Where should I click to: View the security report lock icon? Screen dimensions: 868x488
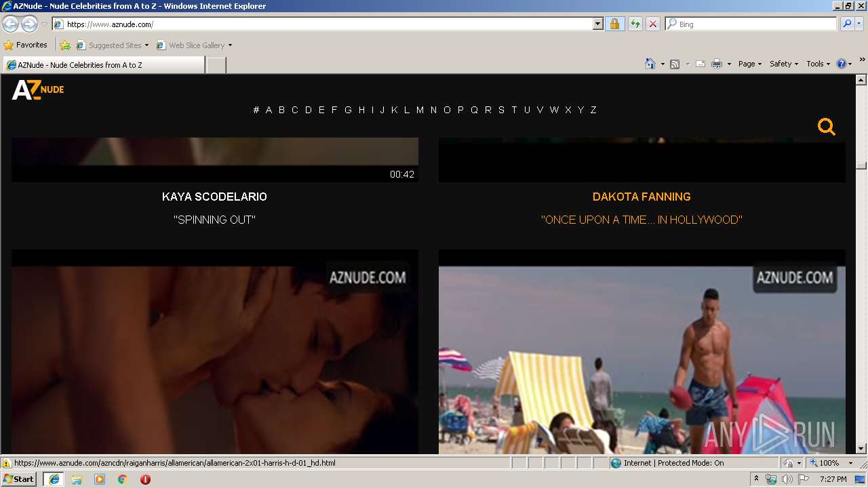click(614, 24)
